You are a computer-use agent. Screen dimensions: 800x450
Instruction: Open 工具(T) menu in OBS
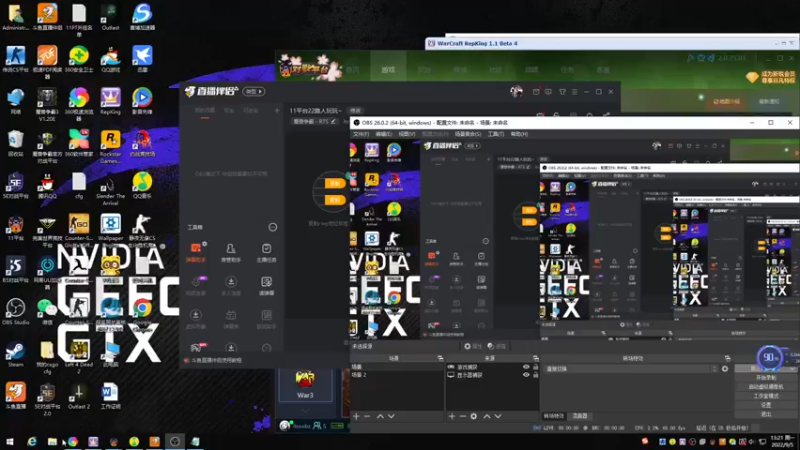click(495, 134)
